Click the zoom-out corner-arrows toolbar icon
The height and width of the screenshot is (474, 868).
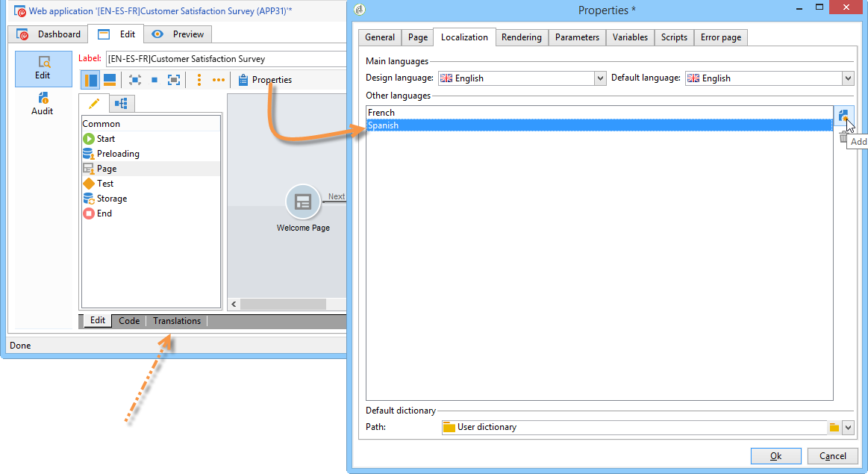[134, 80]
